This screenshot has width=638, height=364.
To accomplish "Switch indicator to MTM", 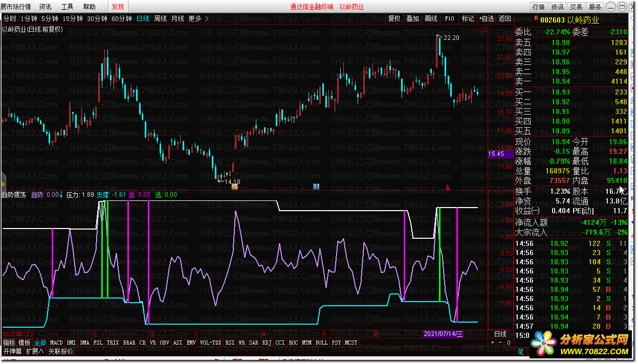I will tap(307, 343).
